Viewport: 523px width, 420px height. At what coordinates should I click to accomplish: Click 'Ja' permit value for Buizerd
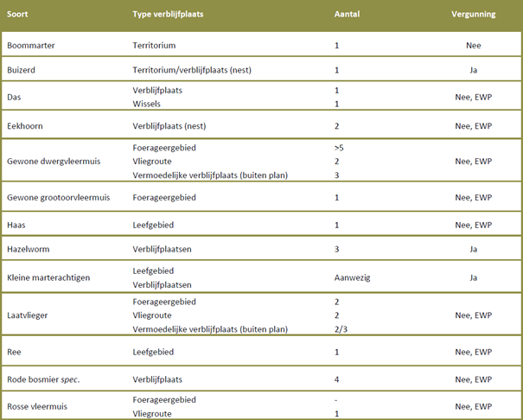click(474, 70)
